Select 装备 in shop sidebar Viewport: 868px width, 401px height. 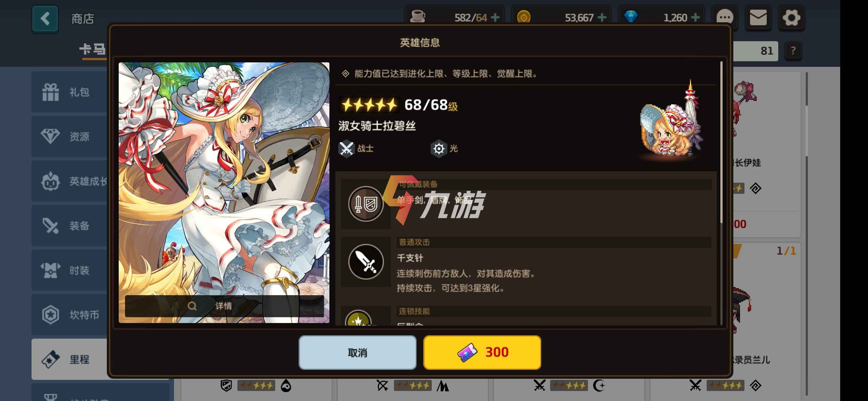pyautogui.click(x=69, y=225)
